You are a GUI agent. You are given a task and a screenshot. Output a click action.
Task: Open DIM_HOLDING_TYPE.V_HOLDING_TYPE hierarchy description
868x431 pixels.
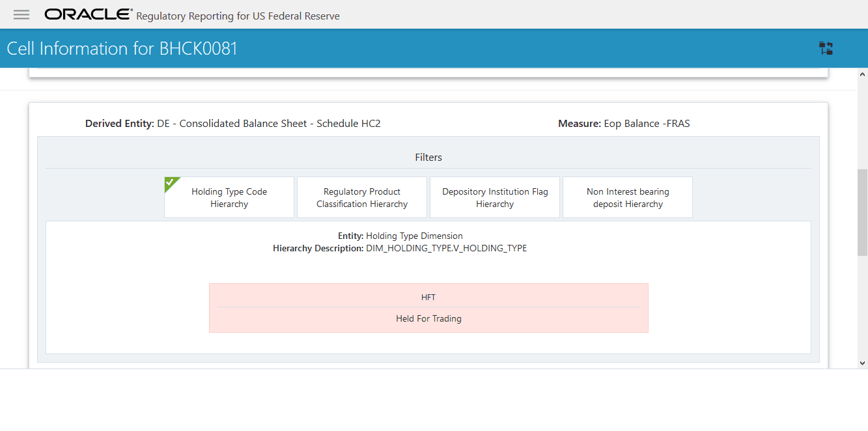[x=446, y=248]
